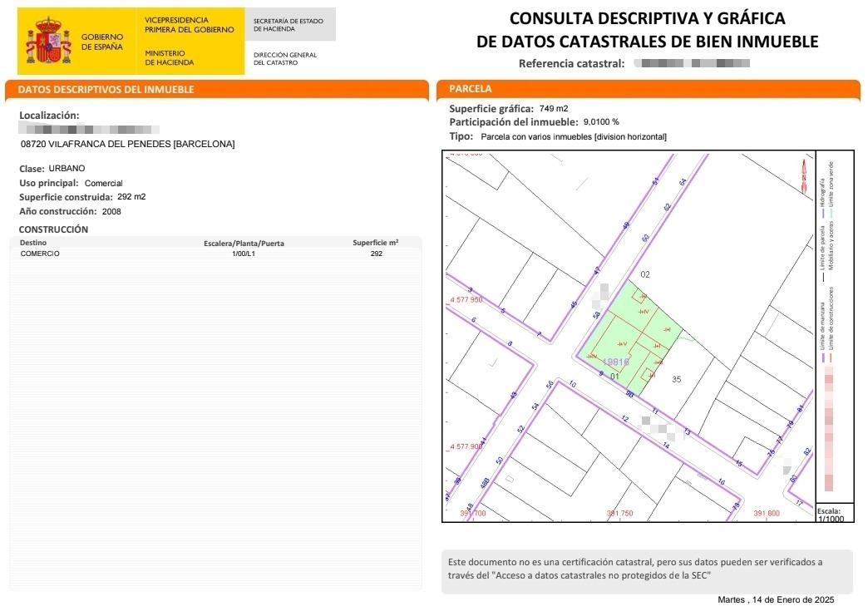Screen dimensions: 868x611
Task: Click the Ministerio de Hacienda logo text
Action: click(x=170, y=57)
